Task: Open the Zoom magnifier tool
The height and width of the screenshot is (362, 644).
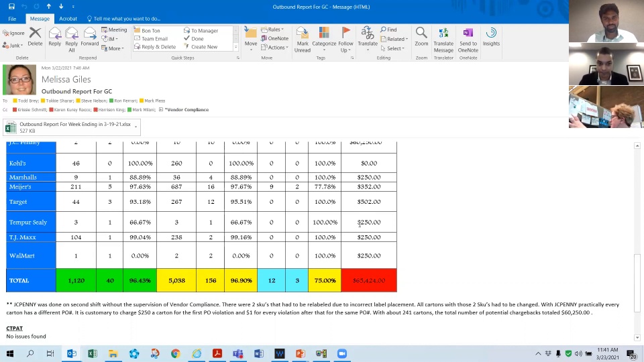Action: click(x=421, y=37)
